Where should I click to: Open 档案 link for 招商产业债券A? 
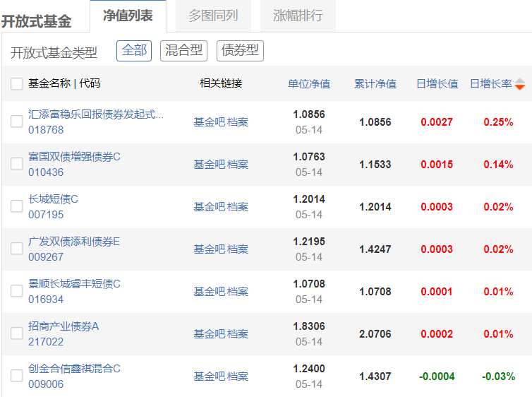238,334
